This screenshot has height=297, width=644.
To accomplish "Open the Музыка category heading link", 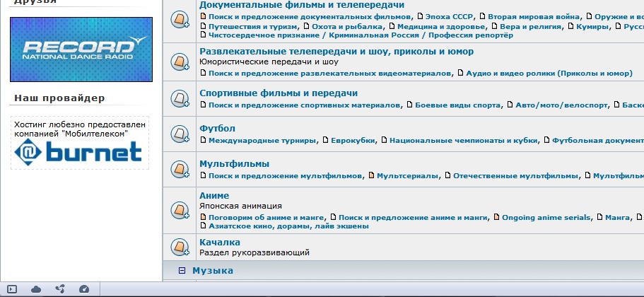I will click(x=213, y=270).
